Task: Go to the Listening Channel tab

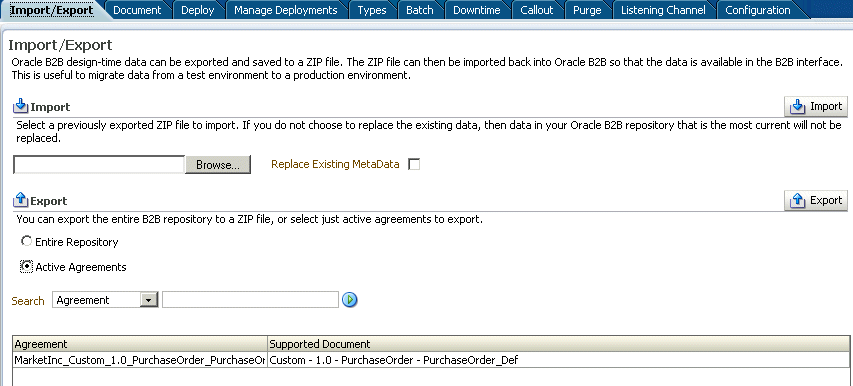Action: [663, 10]
